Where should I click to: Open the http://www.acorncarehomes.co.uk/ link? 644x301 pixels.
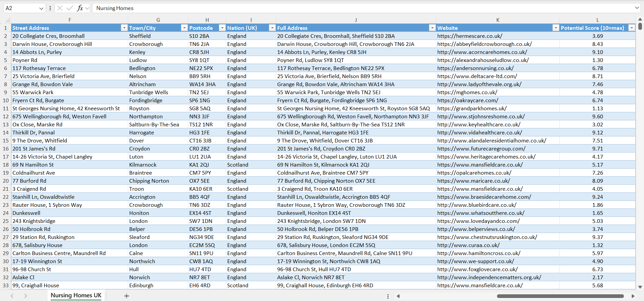[x=482, y=52]
